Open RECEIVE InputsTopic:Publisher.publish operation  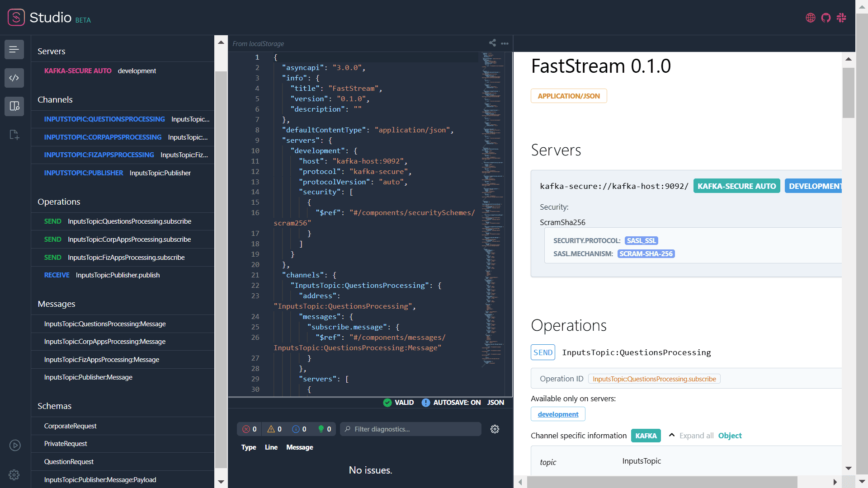point(123,275)
